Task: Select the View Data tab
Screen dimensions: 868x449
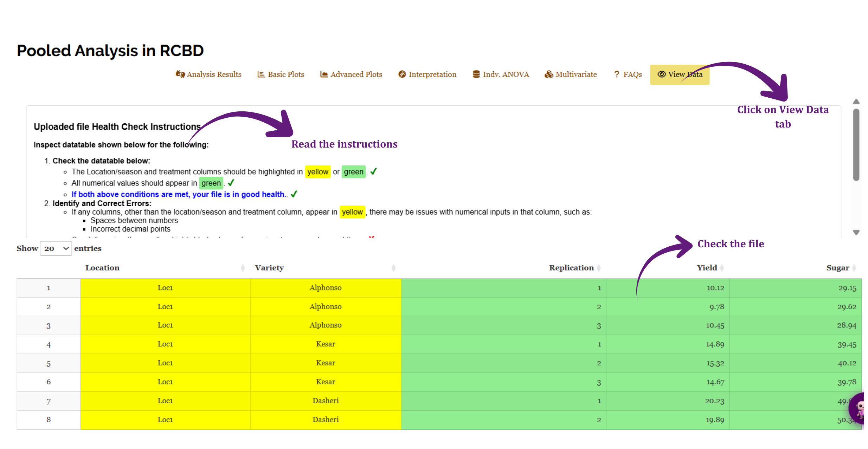Action: point(680,74)
